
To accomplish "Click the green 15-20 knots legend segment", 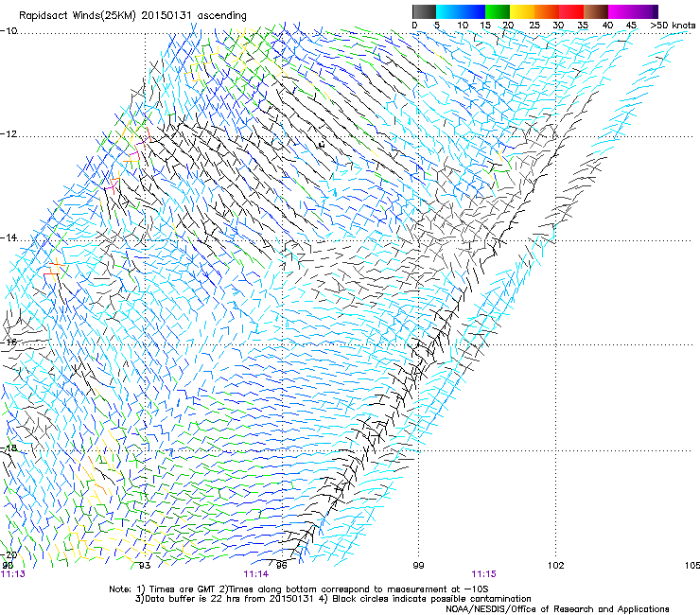I will click(x=498, y=11).
